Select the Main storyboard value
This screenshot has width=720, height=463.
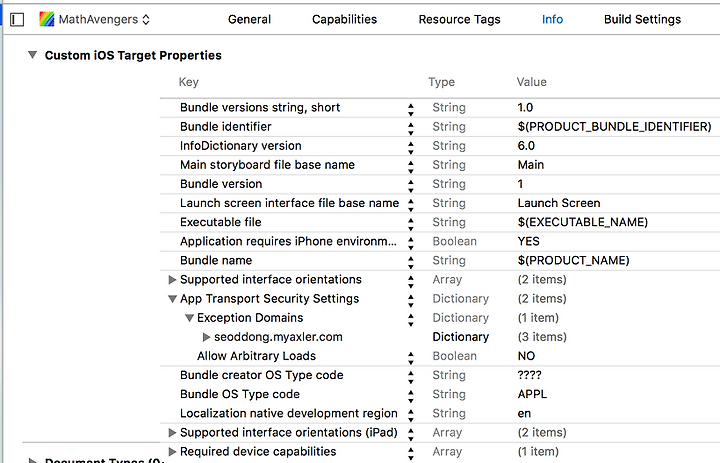pos(530,165)
